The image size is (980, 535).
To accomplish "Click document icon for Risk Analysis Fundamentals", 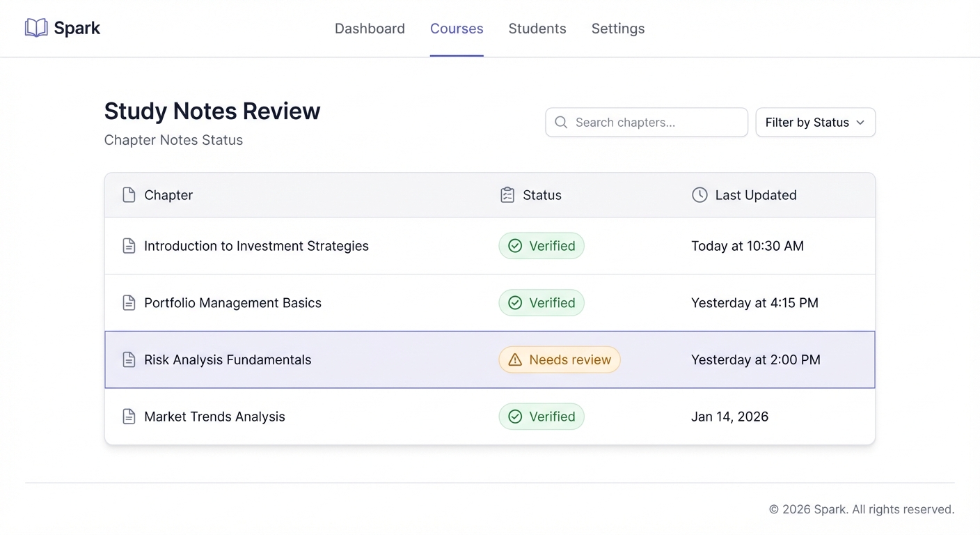I will click(x=129, y=359).
